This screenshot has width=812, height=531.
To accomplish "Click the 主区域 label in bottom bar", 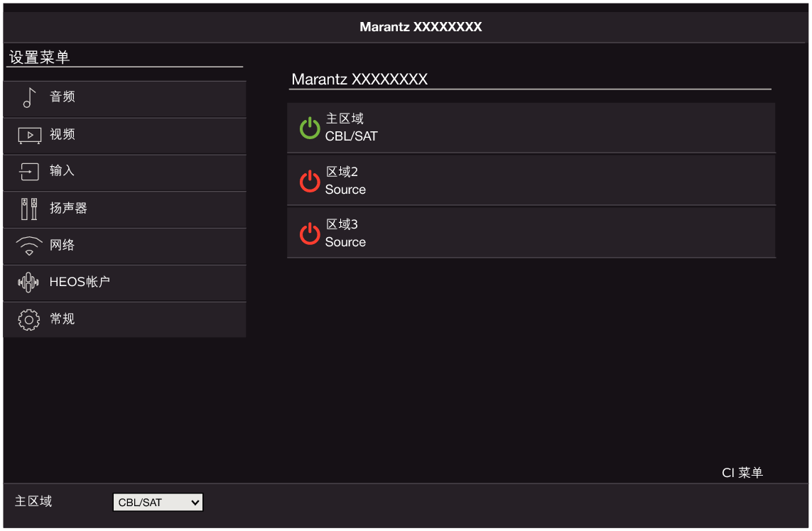I will 33,501.
